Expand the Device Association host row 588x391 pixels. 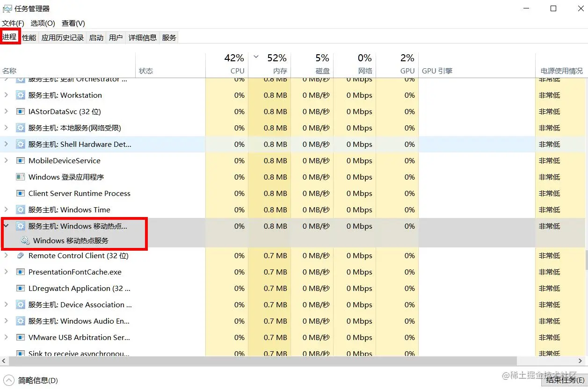[x=6, y=304]
